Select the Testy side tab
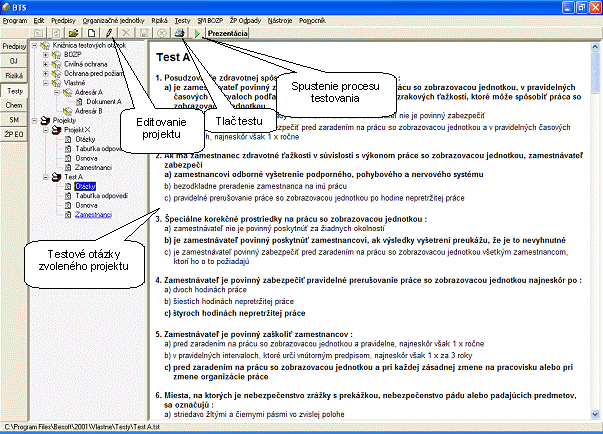Screen dimensions: 603x434 pos(15,91)
